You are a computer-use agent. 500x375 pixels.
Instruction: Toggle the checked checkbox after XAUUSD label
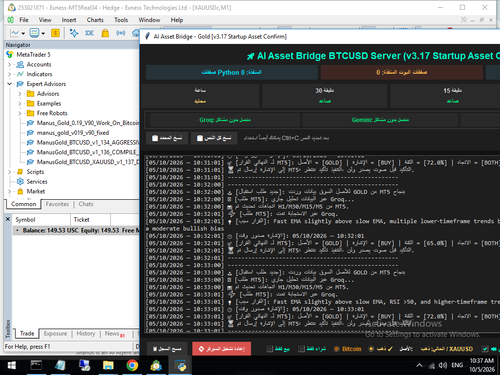coord(485,349)
